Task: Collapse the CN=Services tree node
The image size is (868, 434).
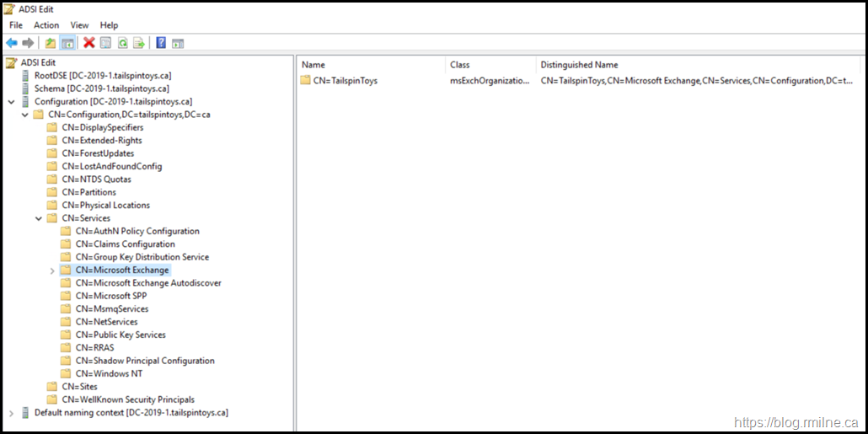Action: pyautogui.click(x=39, y=218)
